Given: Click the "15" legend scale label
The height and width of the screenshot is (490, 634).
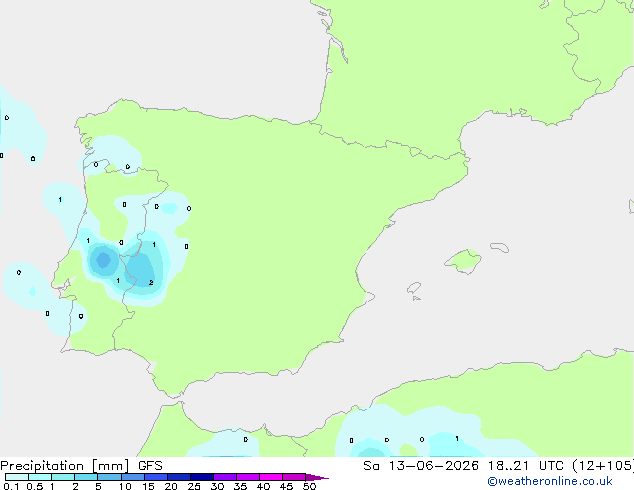Looking at the screenshot, I should tap(148, 486).
